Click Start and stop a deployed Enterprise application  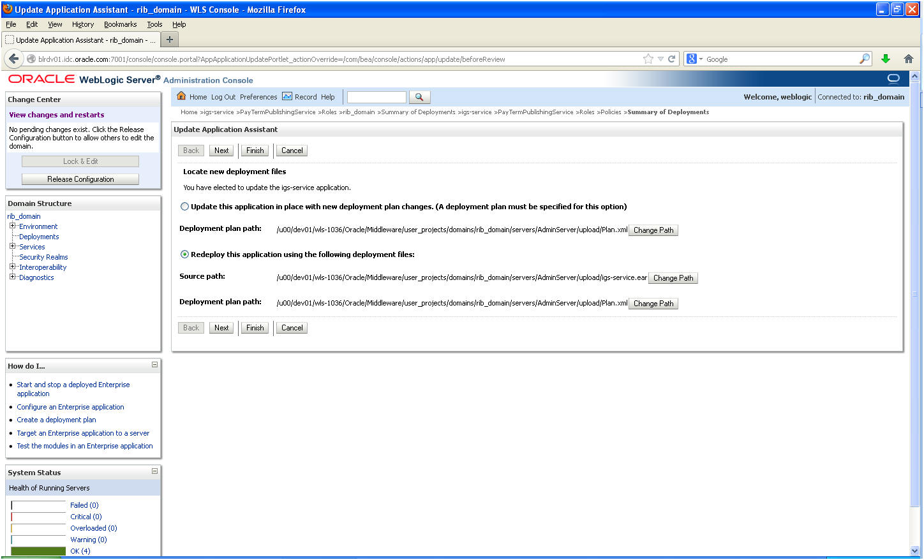point(73,389)
